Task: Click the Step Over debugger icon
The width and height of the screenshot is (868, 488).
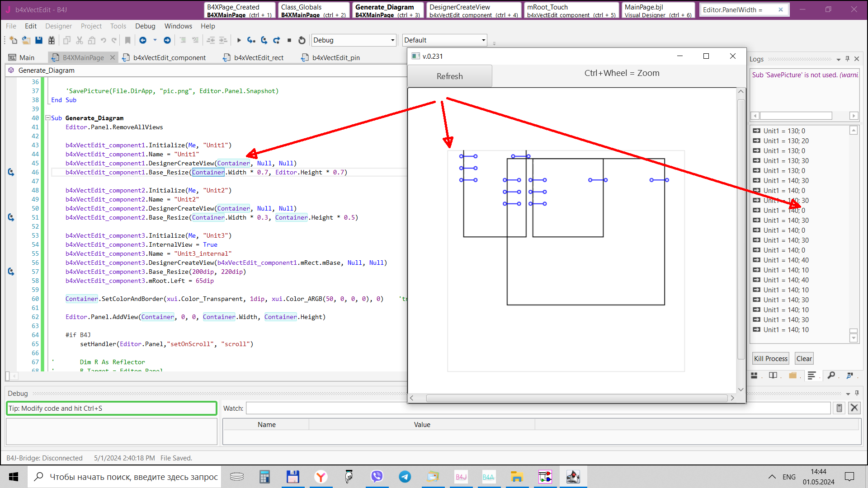Action: coord(264,40)
